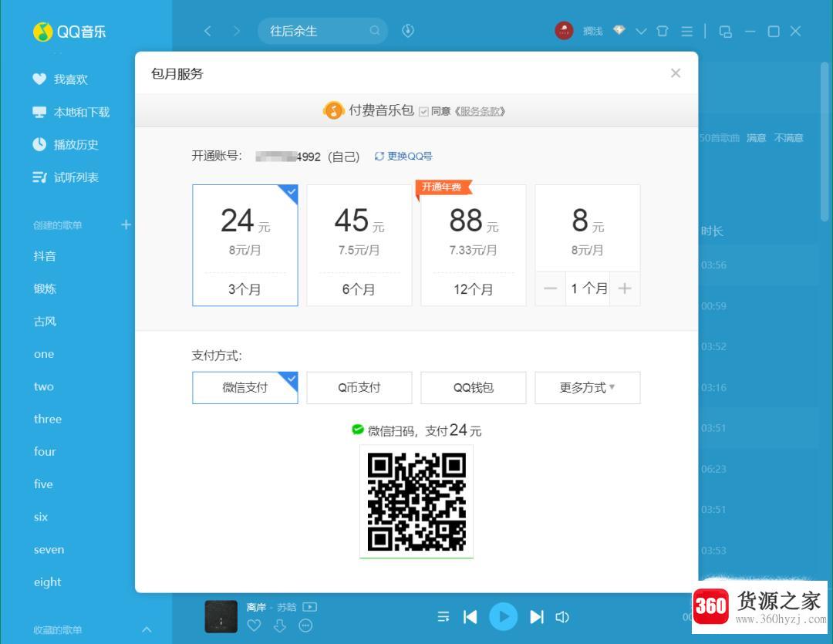Screen dimensions: 833x644
Task: Go forward with the right arrow
Action: 237,32
